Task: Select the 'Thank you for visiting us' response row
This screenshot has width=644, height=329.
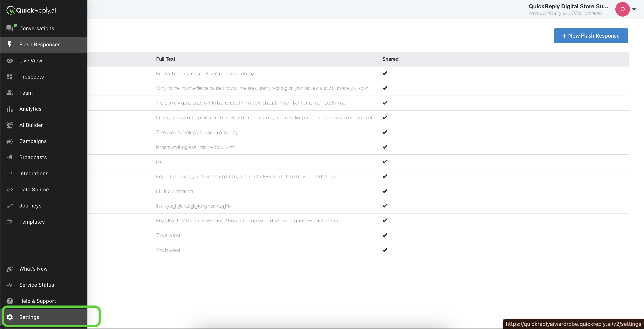Action: pyautogui.click(x=197, y=132)
